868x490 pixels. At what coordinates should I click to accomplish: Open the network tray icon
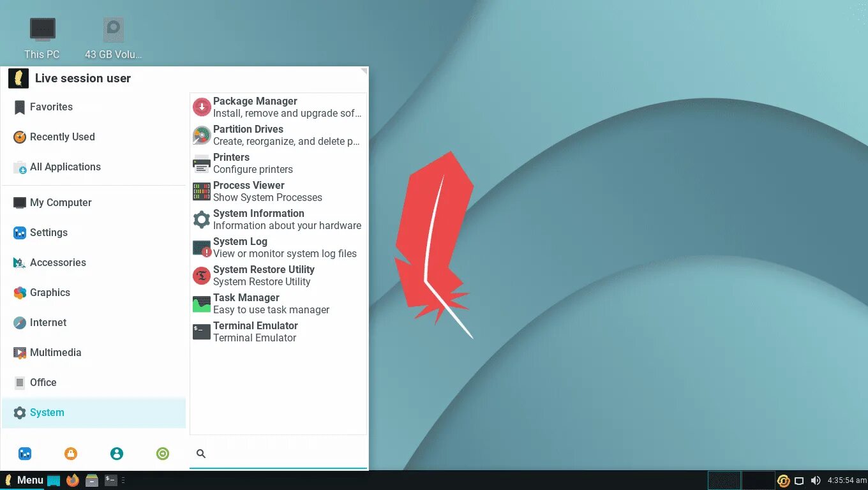click(799, 480)
